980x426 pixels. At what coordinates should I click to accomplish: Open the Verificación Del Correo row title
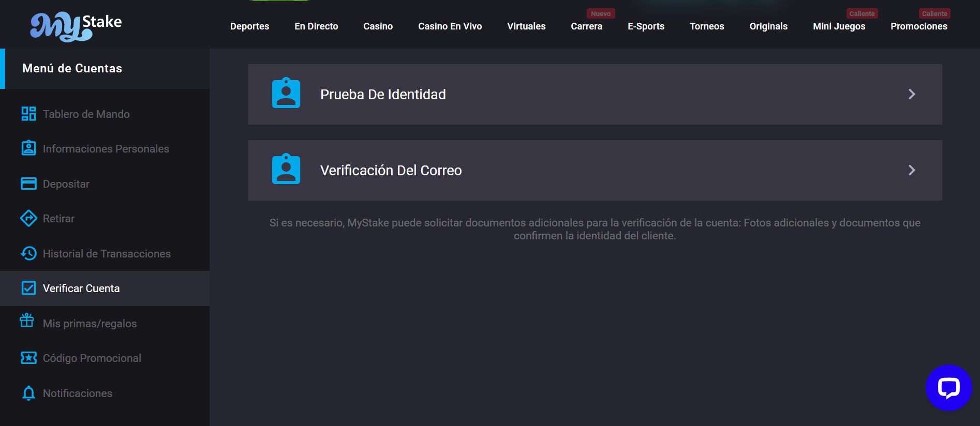pyautogui.click(x=391, y=171)
